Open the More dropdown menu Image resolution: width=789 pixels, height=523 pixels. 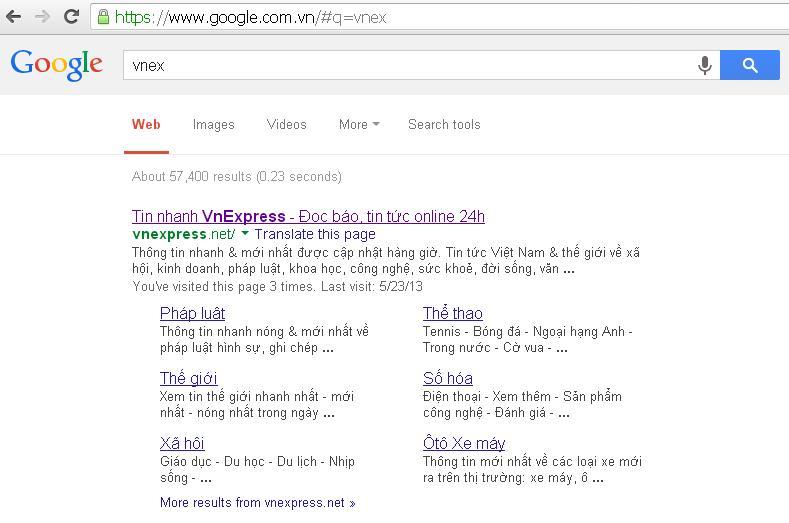pos(359,124)
